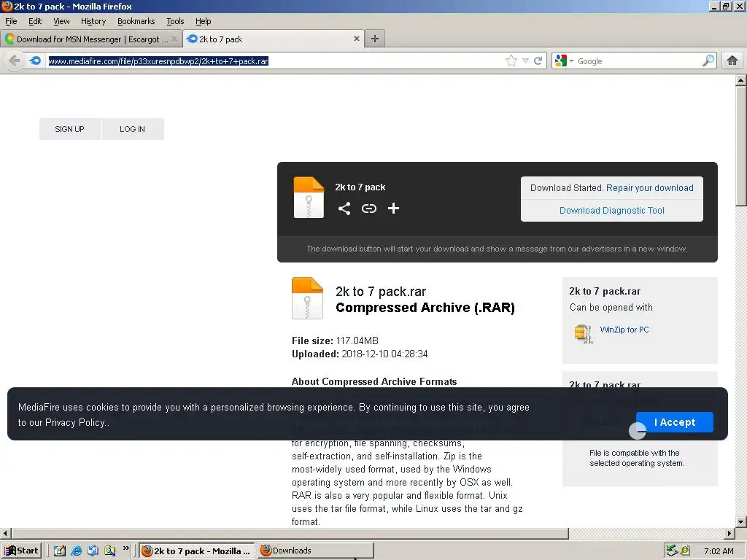Click the About Compressed Archive Formats heading
747x560 pixels.
coord(374,382)
